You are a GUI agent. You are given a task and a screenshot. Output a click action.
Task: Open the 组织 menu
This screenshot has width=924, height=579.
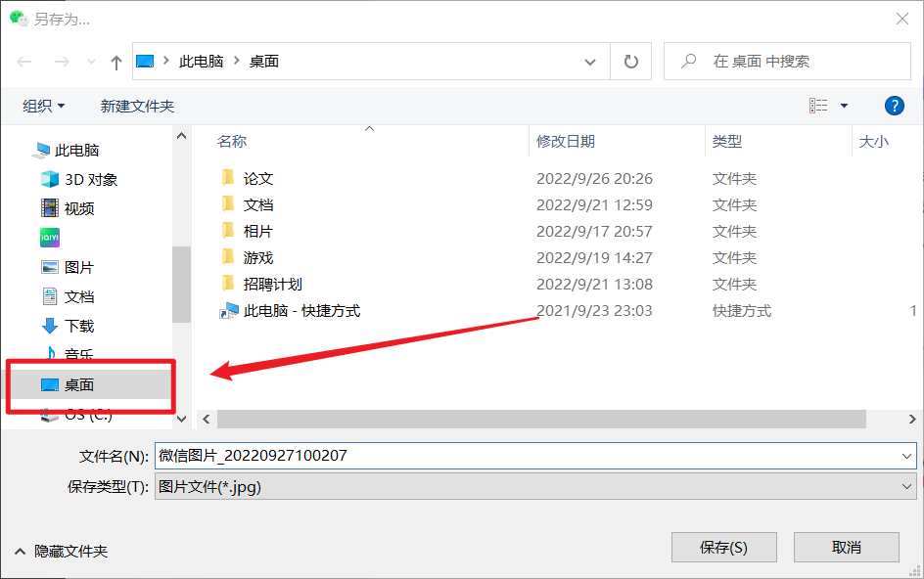pyautogui.click(x=43, y=106)
